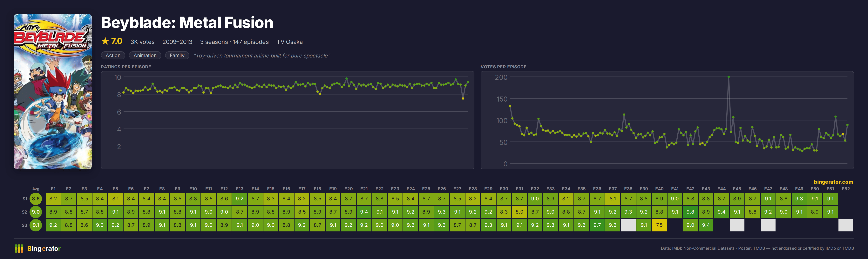Viewport: 868px width, 259px height.
Task: Open the bingerator.com link
Action: click(x=833, y=182)
